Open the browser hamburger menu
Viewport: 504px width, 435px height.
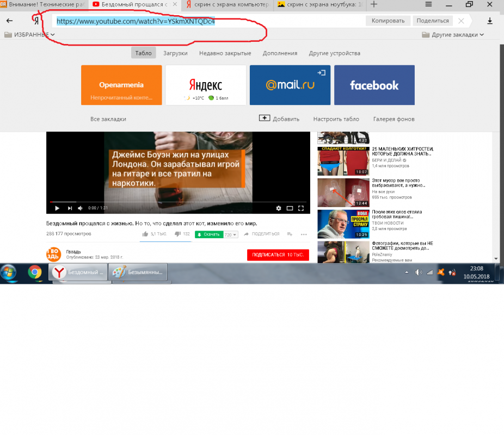(428, 4)
